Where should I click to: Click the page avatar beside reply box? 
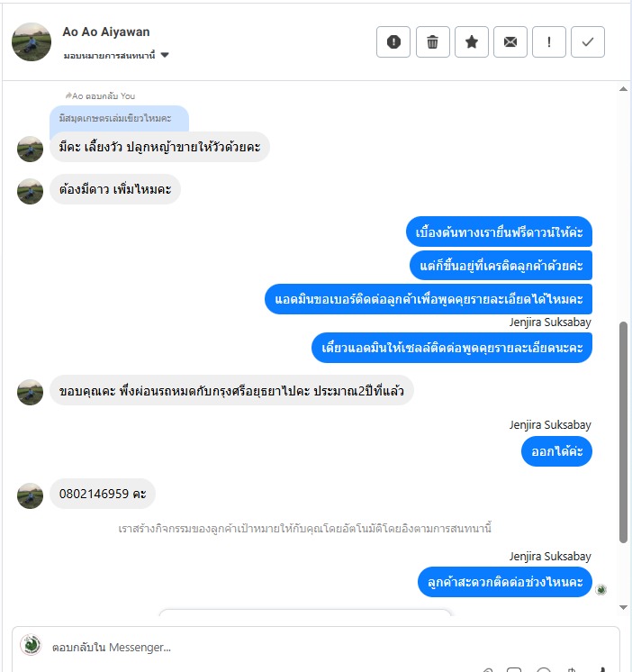pos(31,645)
